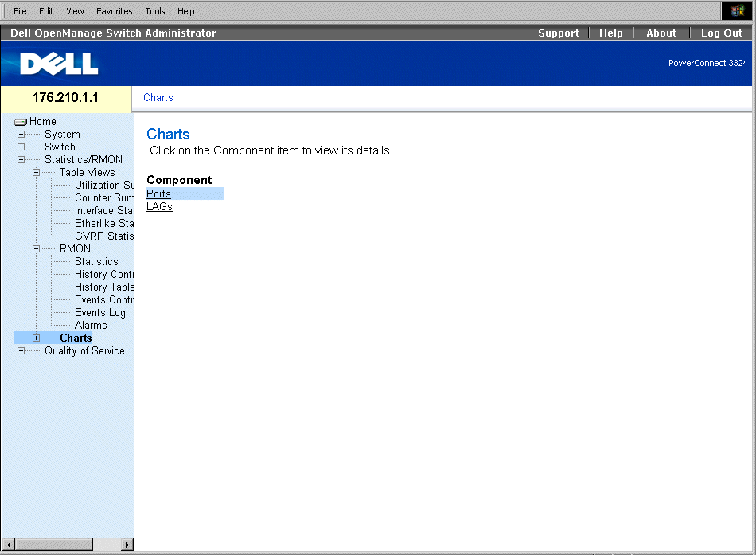Image resolution: width=756 pixels, height=555 pixels.
Task: Collapse the RMON tree node
Action: (x=36, y=249)
